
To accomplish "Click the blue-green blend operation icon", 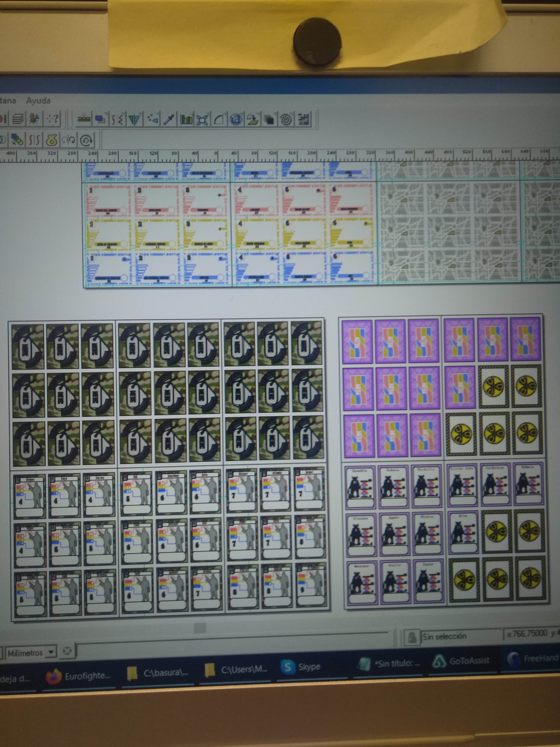I will click(x=17, y=140).
